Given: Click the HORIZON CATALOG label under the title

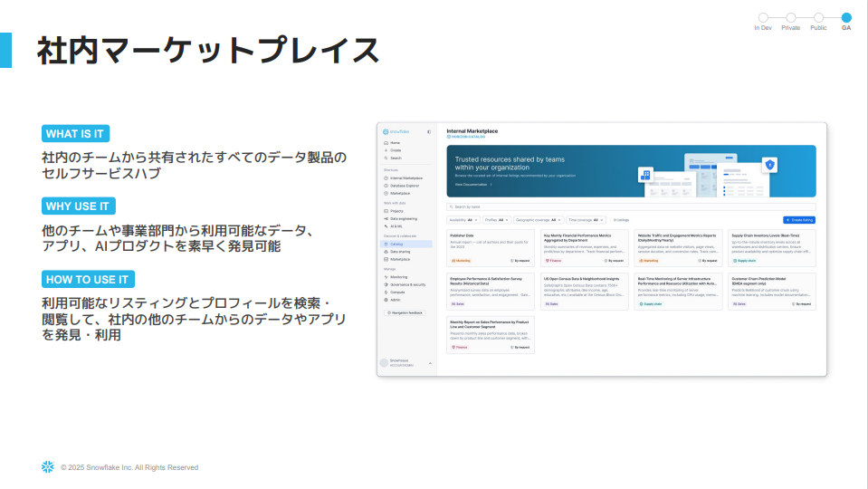Looking at the screenshot, I should coord(466,137).
